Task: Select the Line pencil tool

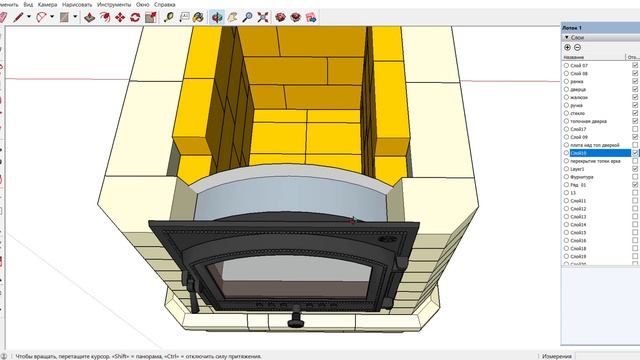Action: tap(18, 17)
